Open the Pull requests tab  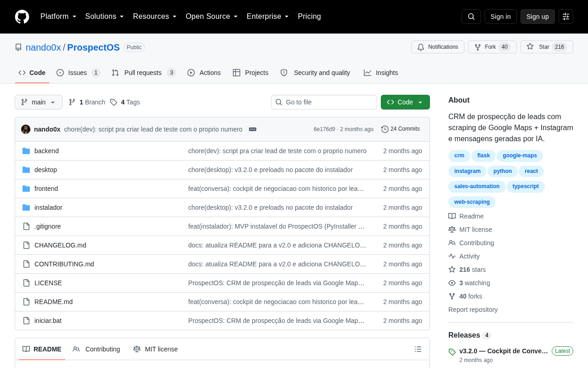144,73
